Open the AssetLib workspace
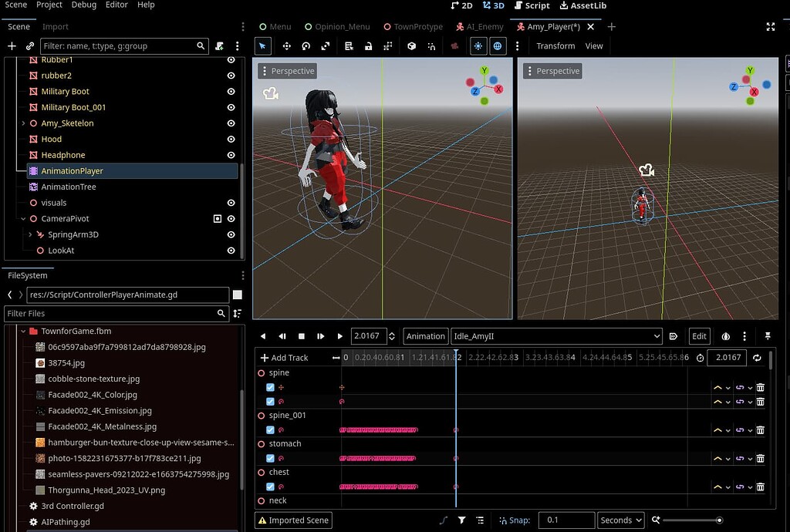The width and height of the screenshot is (790, 532). pos(583,5)
